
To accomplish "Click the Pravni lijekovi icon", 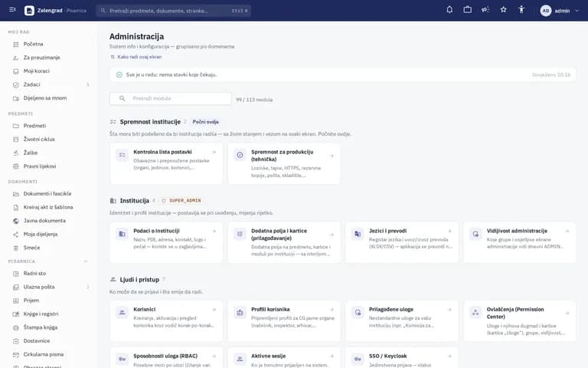I will click(16, 166).
